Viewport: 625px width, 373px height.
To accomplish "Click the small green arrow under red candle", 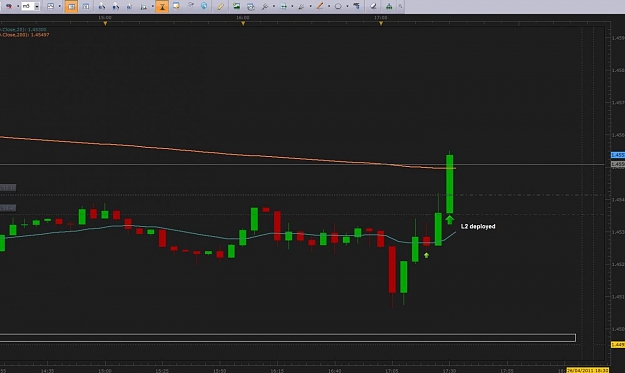I will (x=426, y=255).
